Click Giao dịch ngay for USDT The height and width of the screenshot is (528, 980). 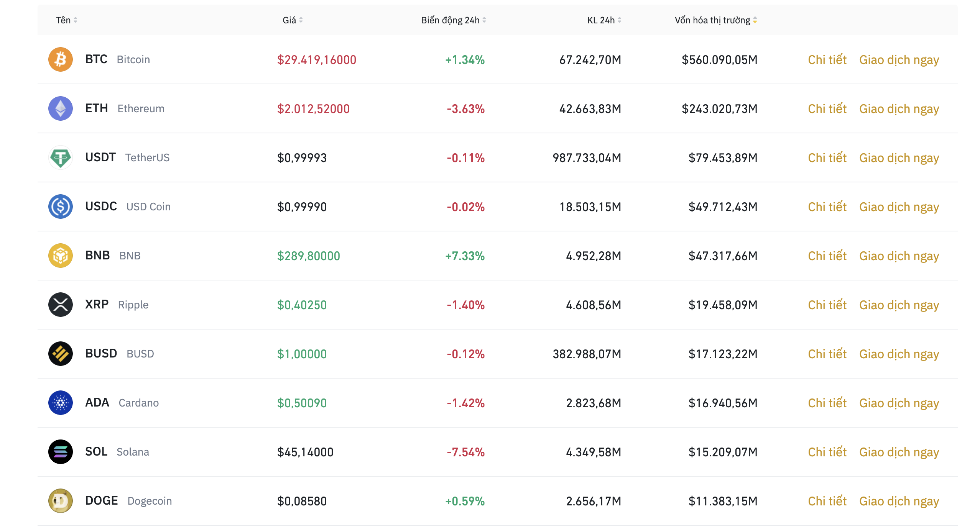pyautogui.click(x=899, y=159)
